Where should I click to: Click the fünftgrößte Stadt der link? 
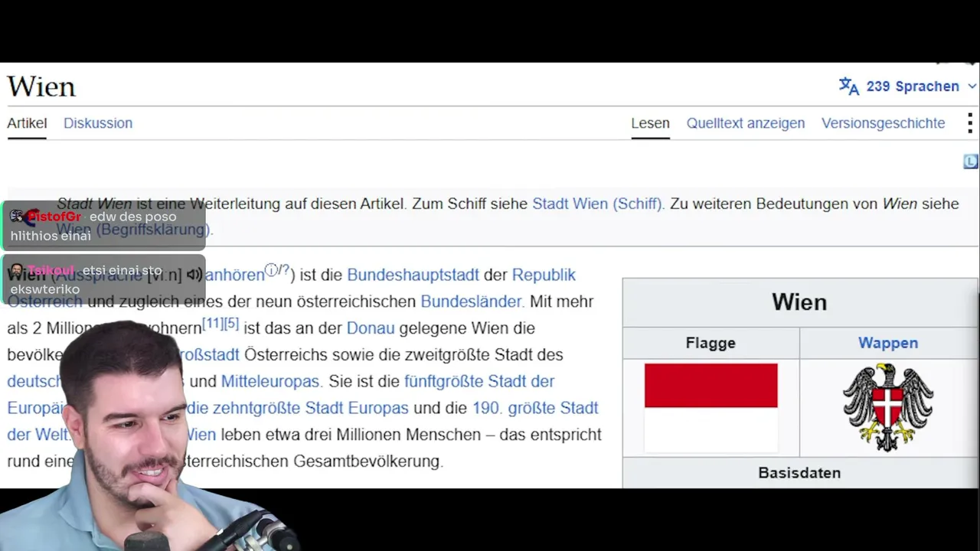tap(479, 381)
